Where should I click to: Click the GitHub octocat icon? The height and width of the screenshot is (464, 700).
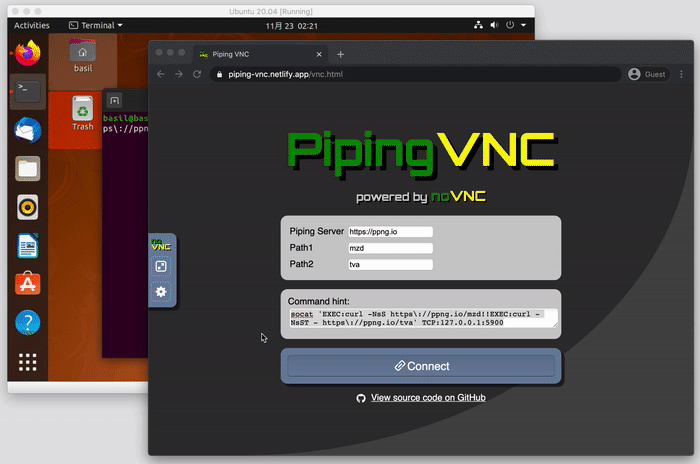[x=361, y=398]
